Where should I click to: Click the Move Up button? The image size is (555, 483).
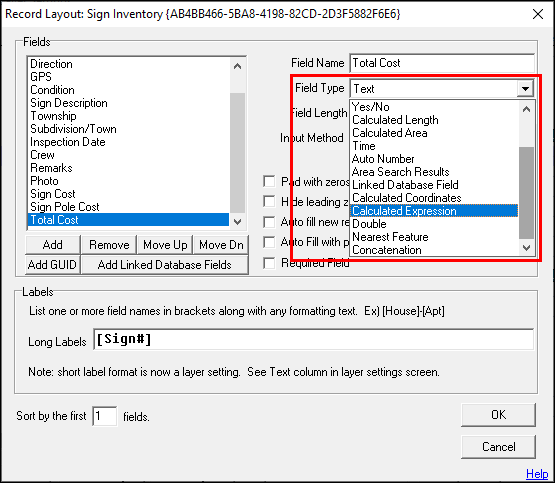(165, 245)
